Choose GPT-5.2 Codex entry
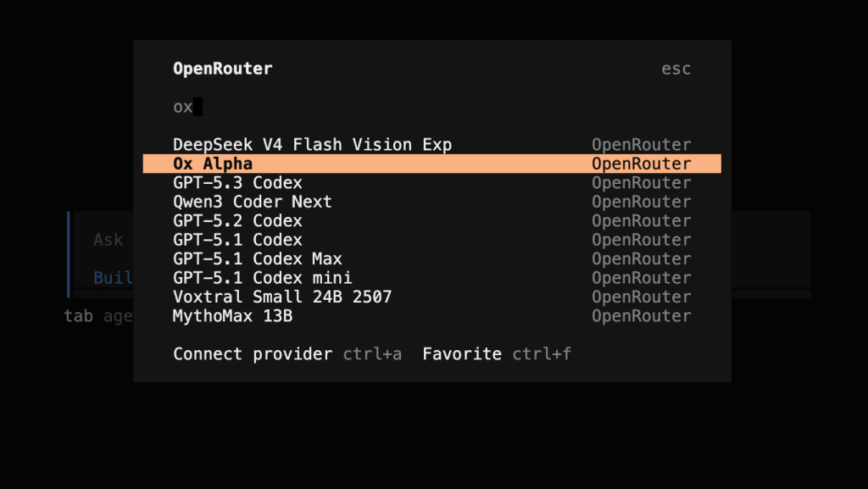868x489 pixels. click(431, 220)
